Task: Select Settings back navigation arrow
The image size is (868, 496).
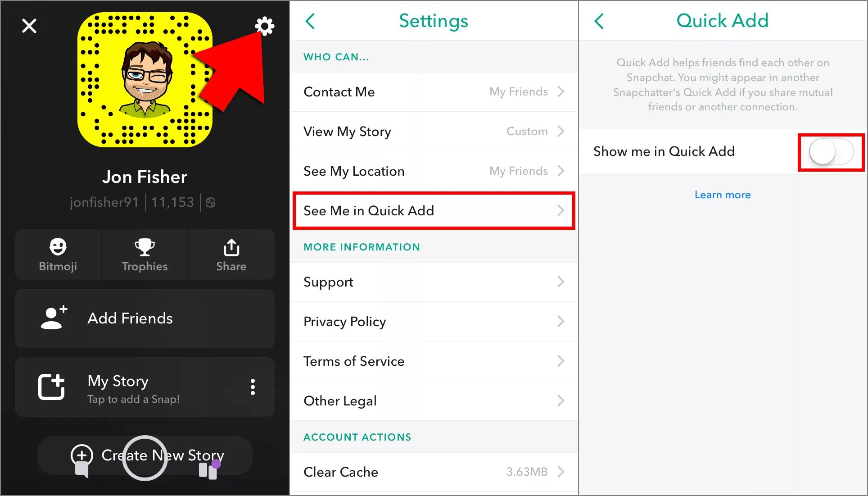Action: [x=311, y=20]
